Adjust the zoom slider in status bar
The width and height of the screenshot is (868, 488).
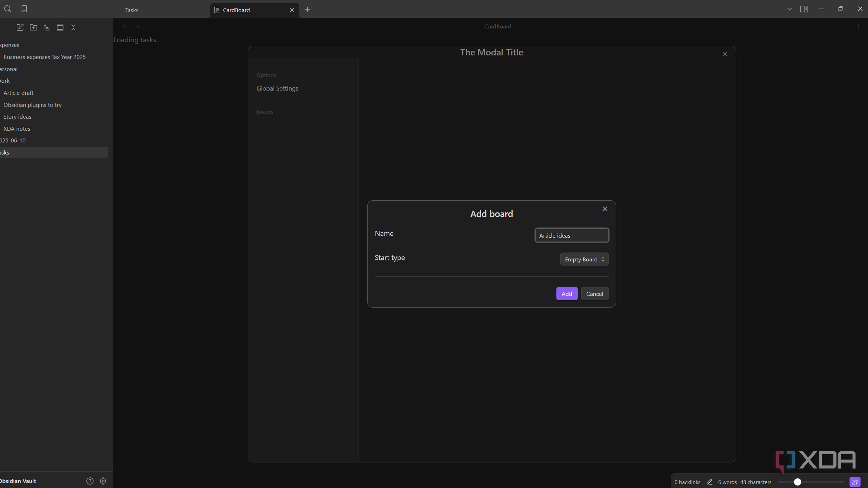click(798, 482)
